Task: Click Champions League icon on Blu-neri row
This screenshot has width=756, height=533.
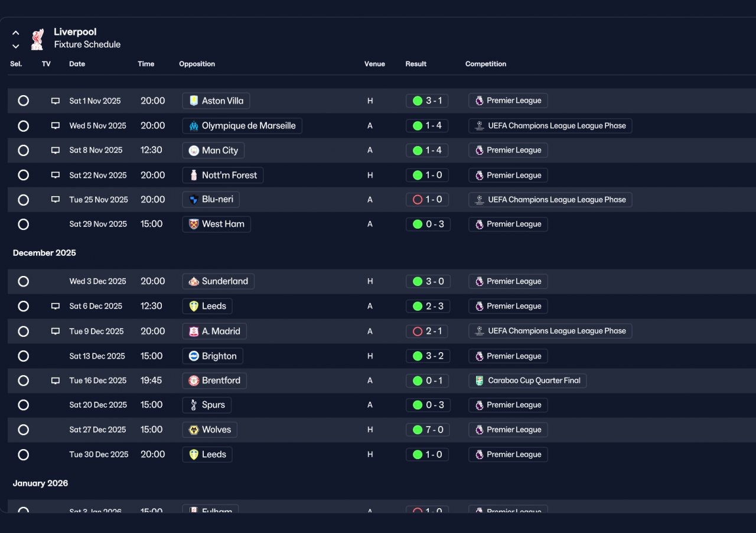Action: [479, 200]
